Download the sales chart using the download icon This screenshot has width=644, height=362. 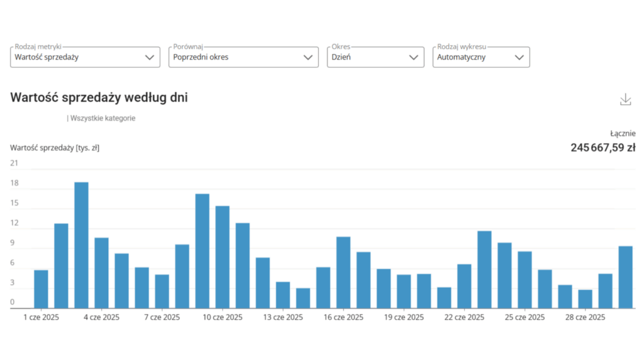click(x=625, y=99)
